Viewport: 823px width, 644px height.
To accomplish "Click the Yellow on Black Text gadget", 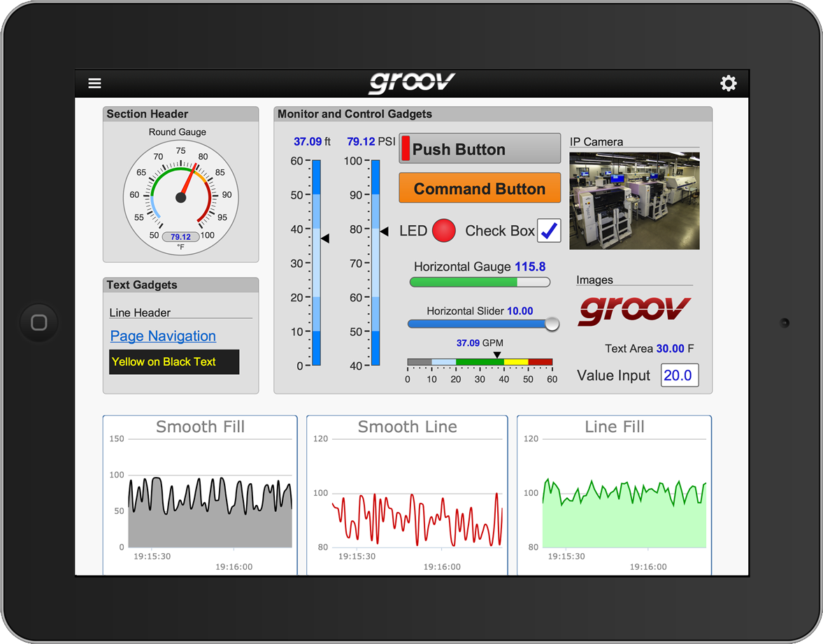I will click(173, 362).
